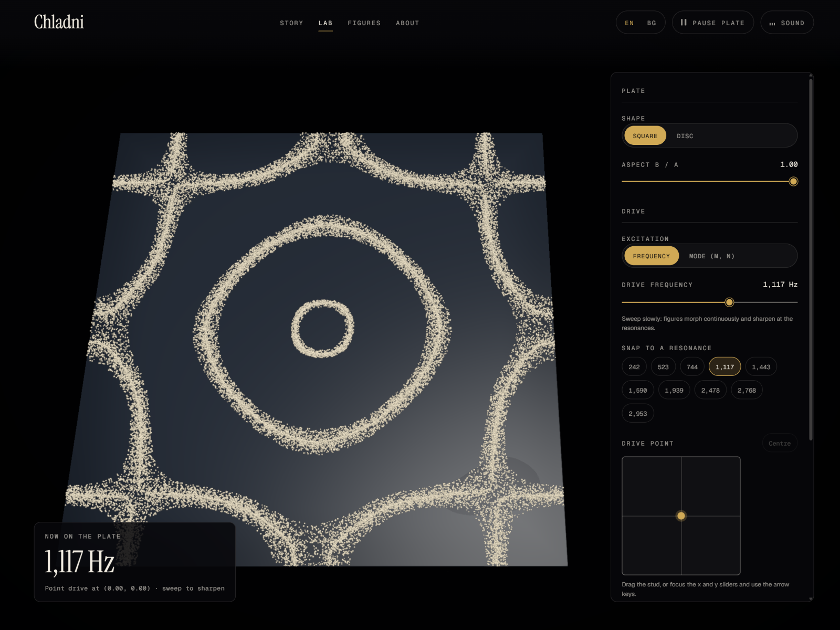Switch language to BG
840x630 pixels.
tap(652, 23)
